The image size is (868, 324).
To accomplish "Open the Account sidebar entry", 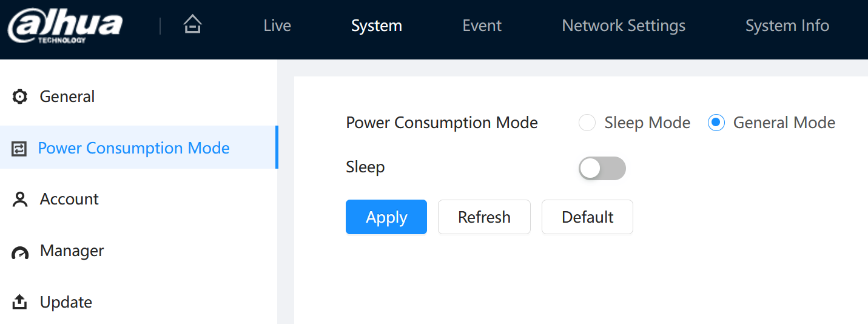I will pos(138,200).
